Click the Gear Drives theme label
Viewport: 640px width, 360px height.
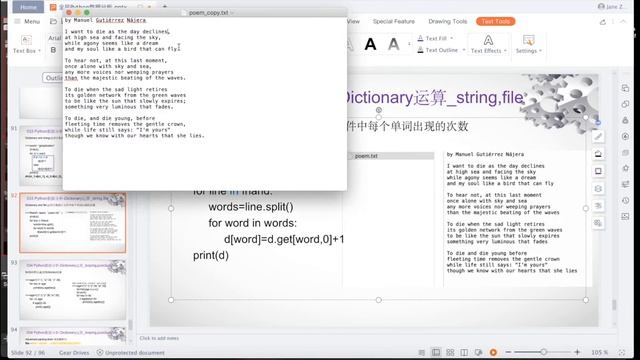coord(74,352)
